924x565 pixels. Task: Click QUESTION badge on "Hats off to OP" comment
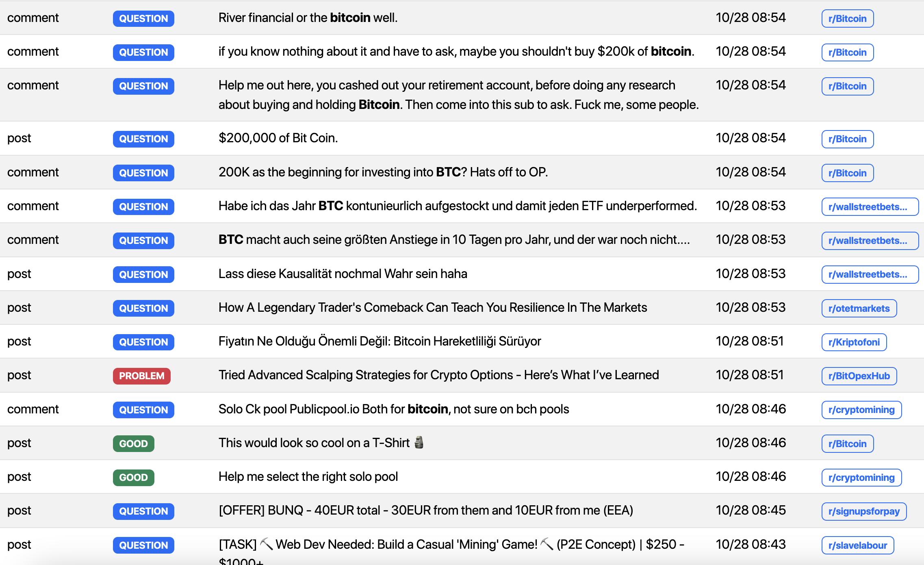[x=143, y=173]
